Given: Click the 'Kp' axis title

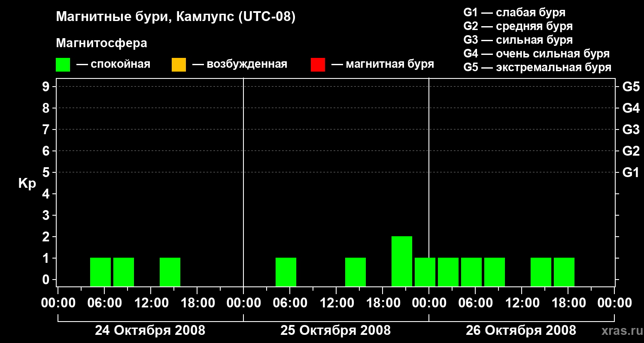Looking at the screenshot, I should 27,184.
